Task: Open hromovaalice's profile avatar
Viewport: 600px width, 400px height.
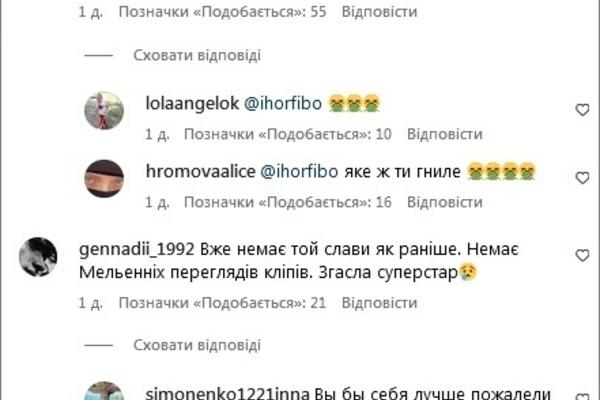Action: tap(104, 179)
